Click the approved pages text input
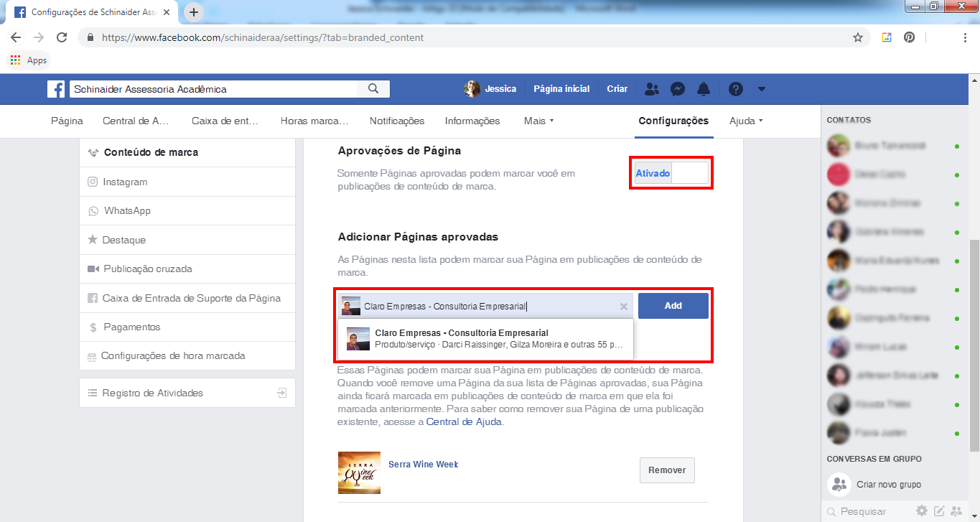Viewport: 980px width, 522px height. coord(486,306)
